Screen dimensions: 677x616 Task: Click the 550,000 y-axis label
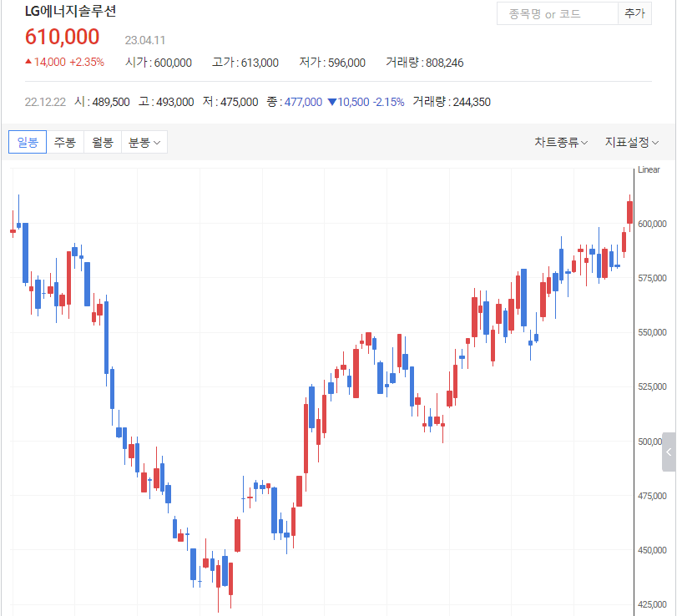tap(652, 332)
